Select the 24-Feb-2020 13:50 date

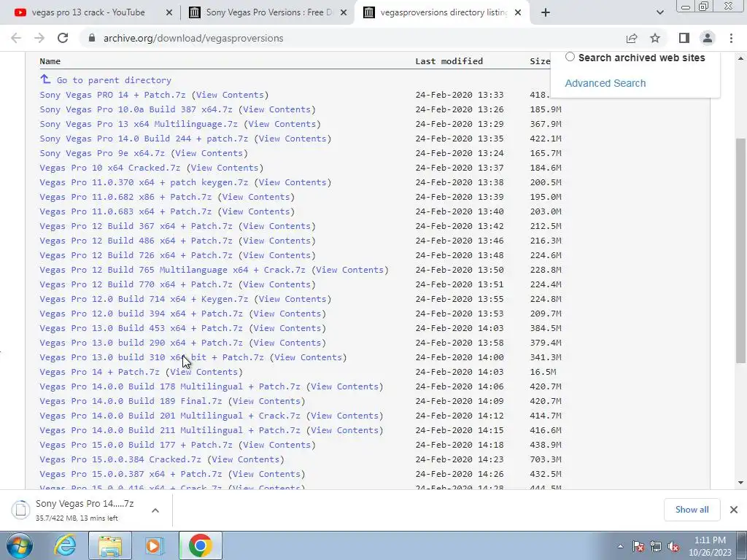[x=460, y=270]
